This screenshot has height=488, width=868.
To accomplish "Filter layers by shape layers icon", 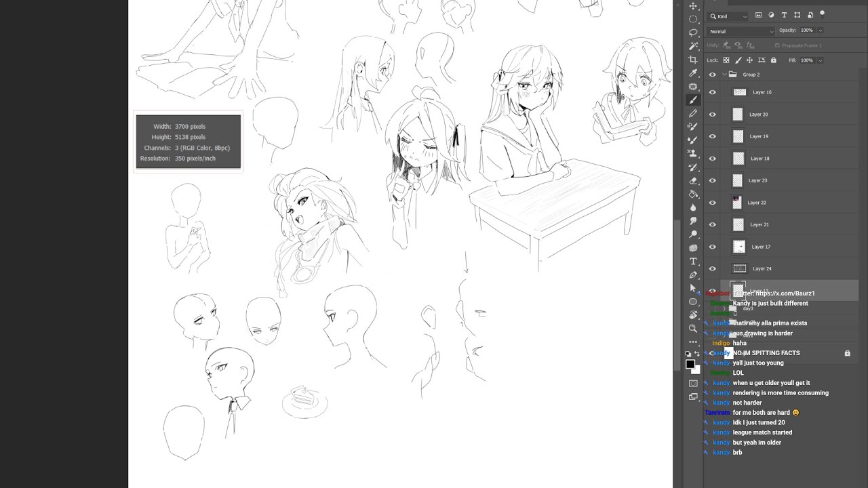I will tap(797, 15).
